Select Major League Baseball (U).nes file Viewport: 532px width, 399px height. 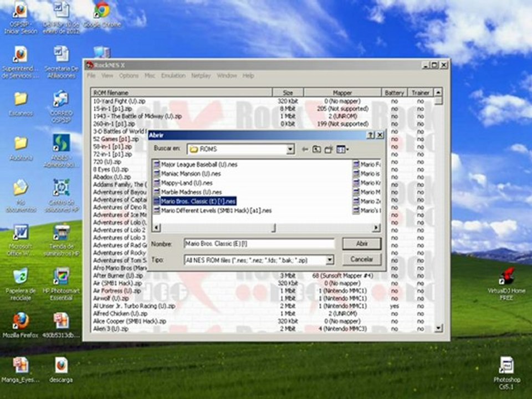(195, 165)
